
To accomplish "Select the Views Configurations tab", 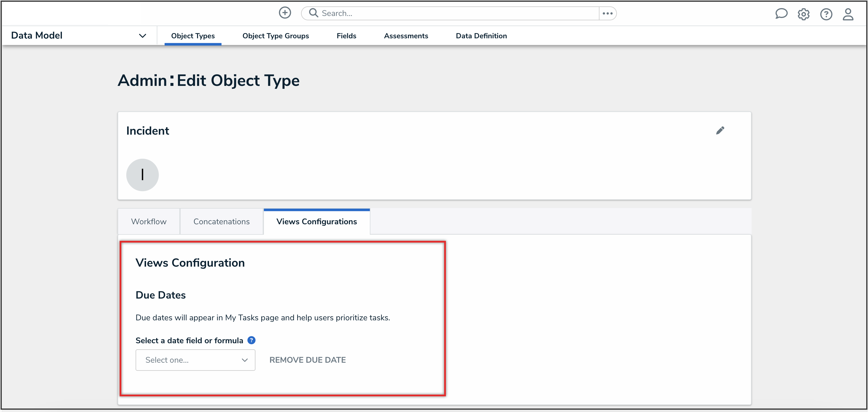I will (316, 221).
